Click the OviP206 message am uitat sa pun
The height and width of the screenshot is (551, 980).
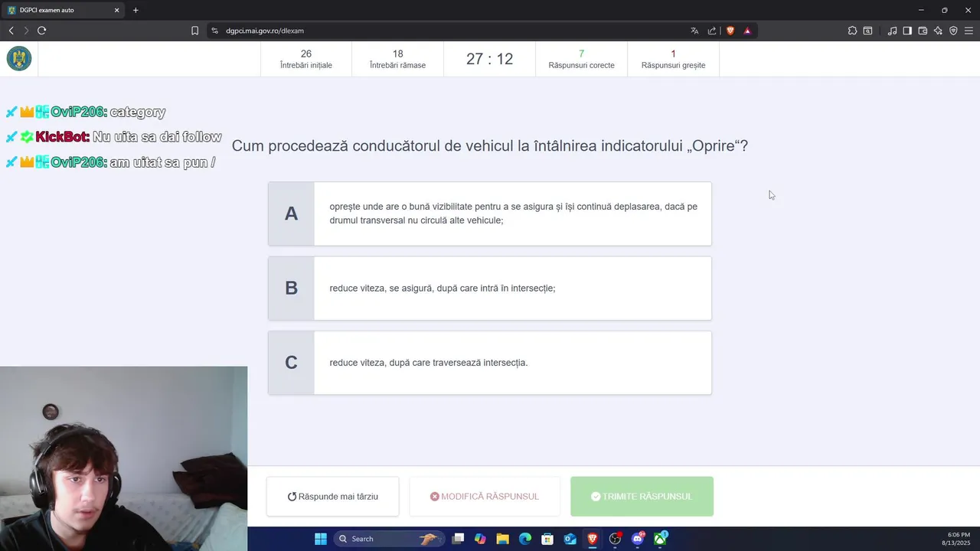pyautogui.click(x=110, y=162)
